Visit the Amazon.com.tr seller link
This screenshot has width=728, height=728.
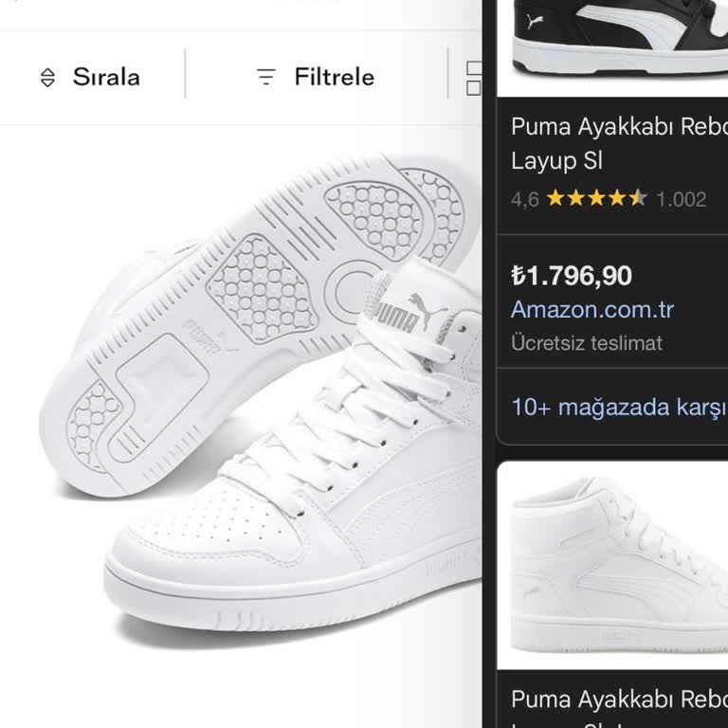[x=592, y=309]
